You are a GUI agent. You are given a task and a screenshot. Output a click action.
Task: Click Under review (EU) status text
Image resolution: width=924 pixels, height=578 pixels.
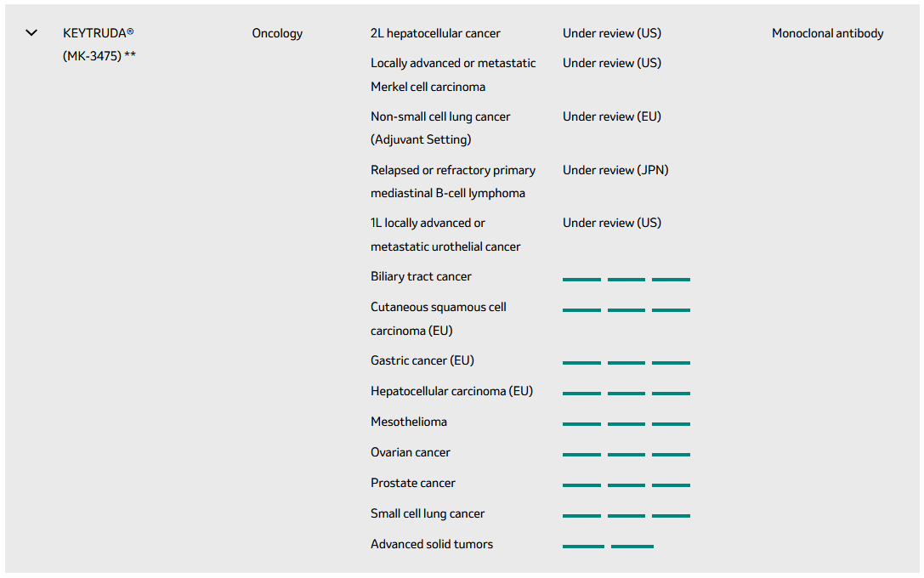[611, 116]
